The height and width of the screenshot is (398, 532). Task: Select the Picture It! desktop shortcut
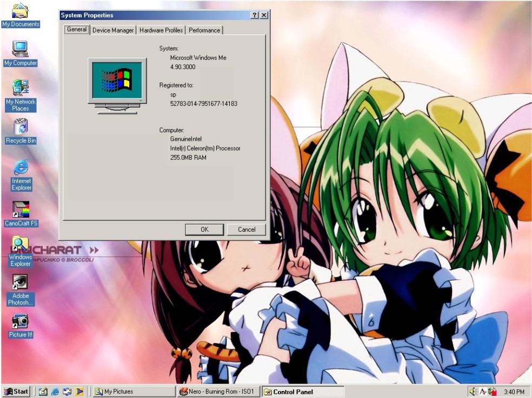pyautogui.click(x=21, y=326)
